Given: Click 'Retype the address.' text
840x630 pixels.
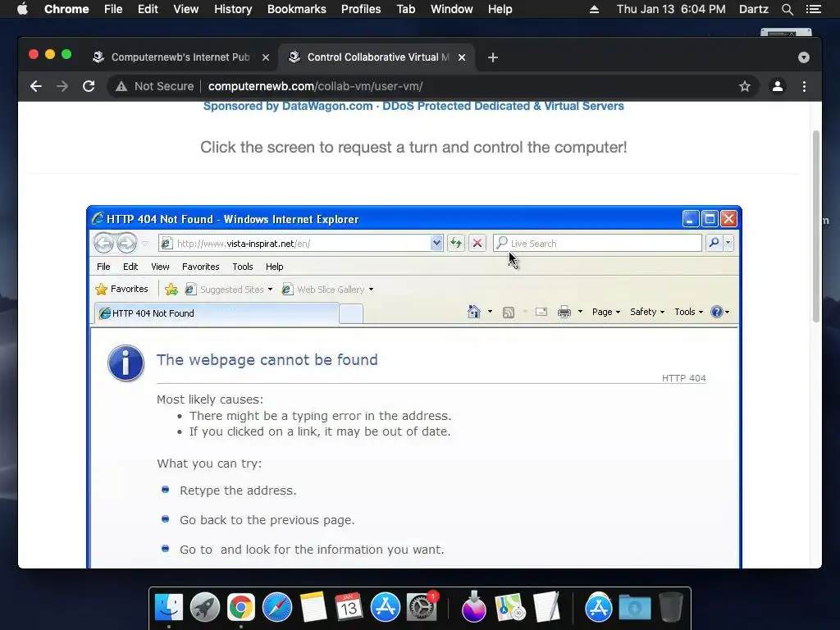Looking at the screenshot, I should pyautogui.click(x=238, y=491).
